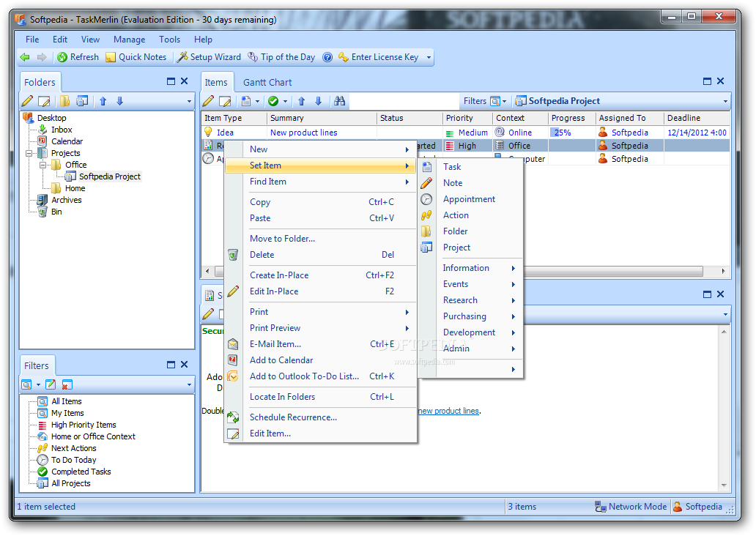Choose Delete in context menu
This screenshot has width=756, height=536.
[321, 255]
